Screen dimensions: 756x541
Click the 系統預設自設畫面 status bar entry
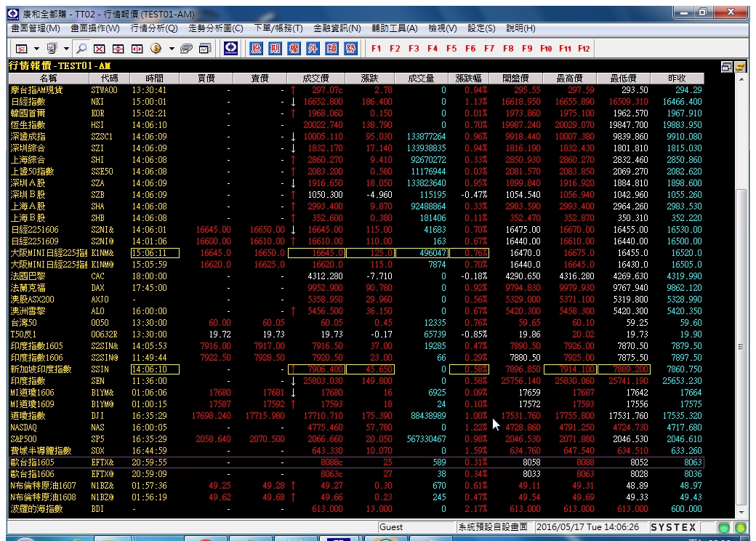pos(493,527)
